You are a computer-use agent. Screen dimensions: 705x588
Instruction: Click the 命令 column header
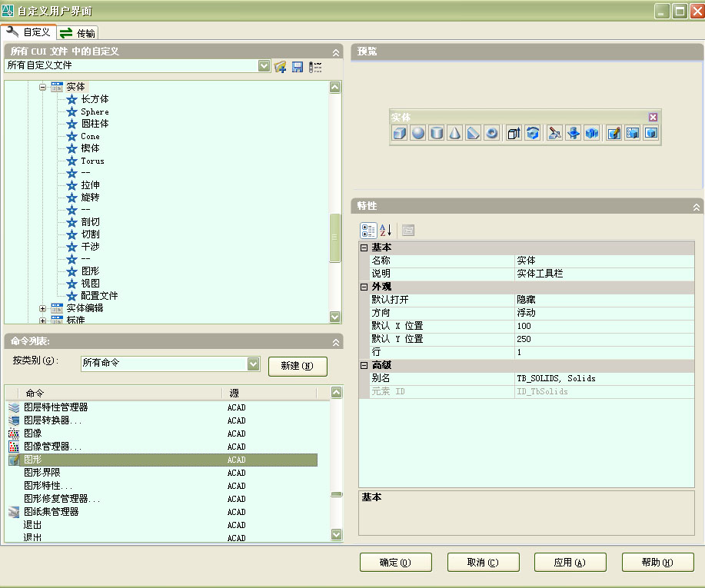tap(121, 394)
